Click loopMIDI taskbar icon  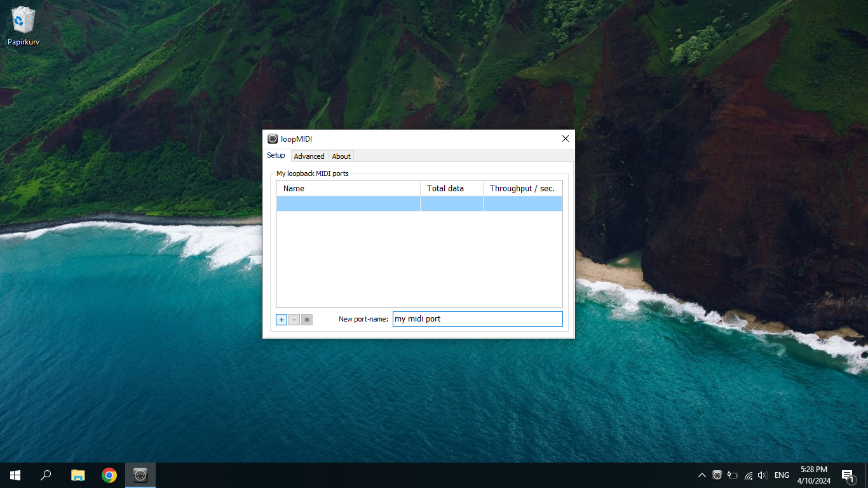click(140, 475)
